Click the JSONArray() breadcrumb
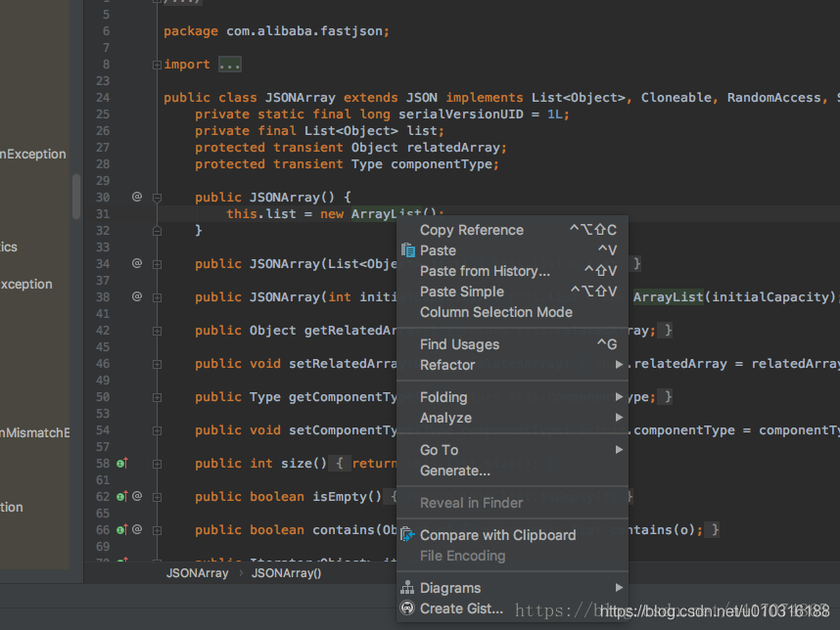 point(287,572)
